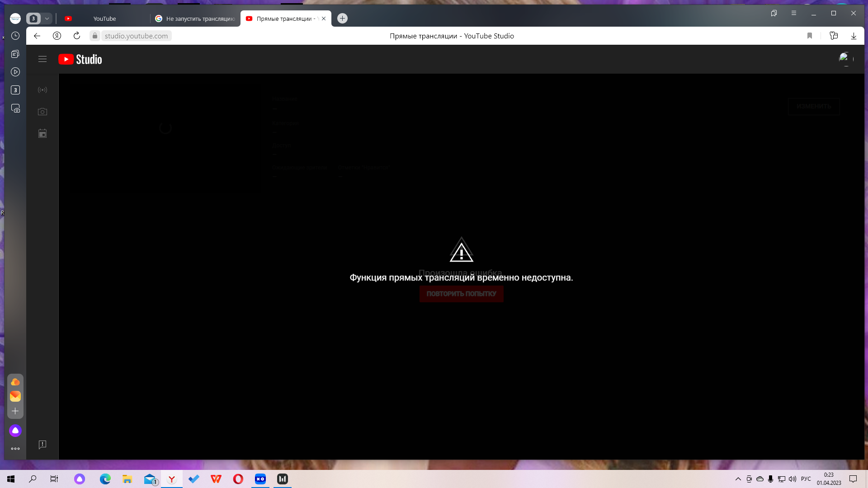Select the Webcam camera icon in sidebar

(42, 112)
